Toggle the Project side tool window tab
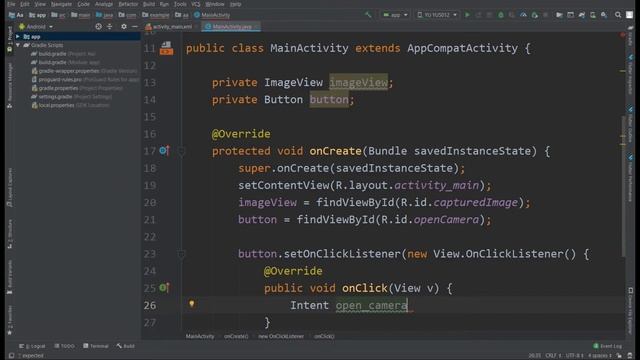Viewport: 640px width, 360px height. pos(10,38)
